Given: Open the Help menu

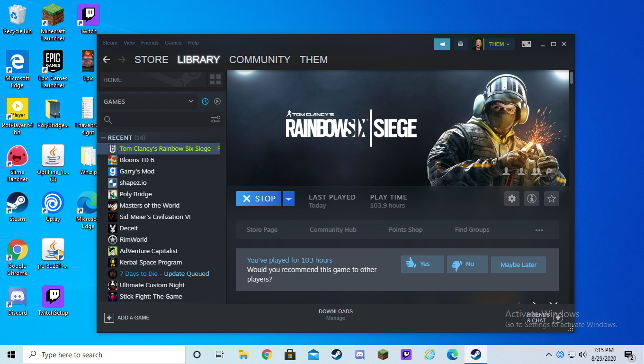Looking at the screenshot, I should tap(193, 43).
